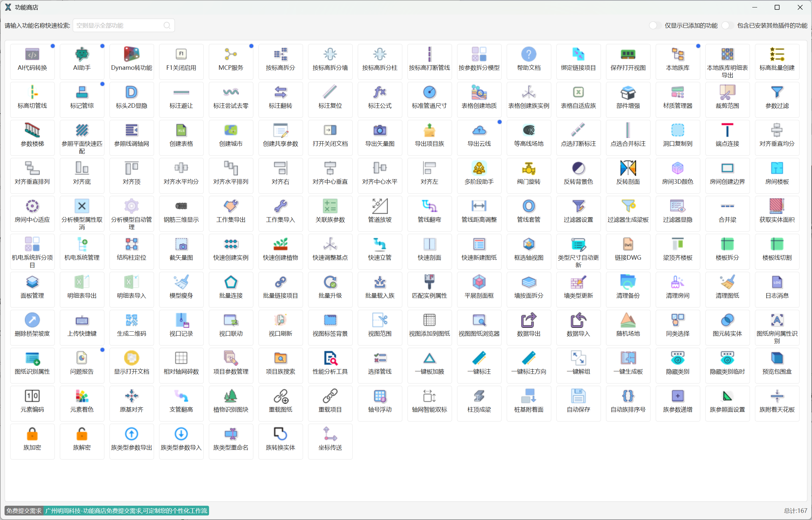Open the 广州明周科技 custom workflow link

(x=126, y=511)
